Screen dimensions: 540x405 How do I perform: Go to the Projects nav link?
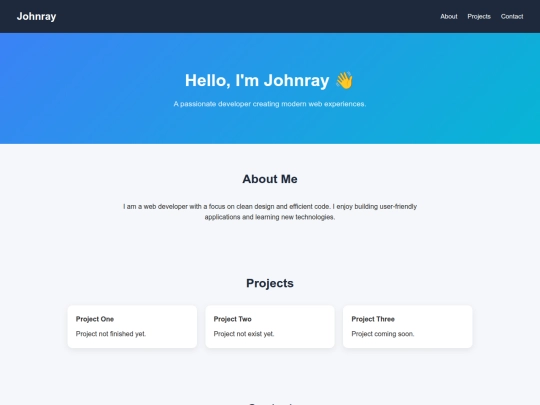[x=479, y=17]
